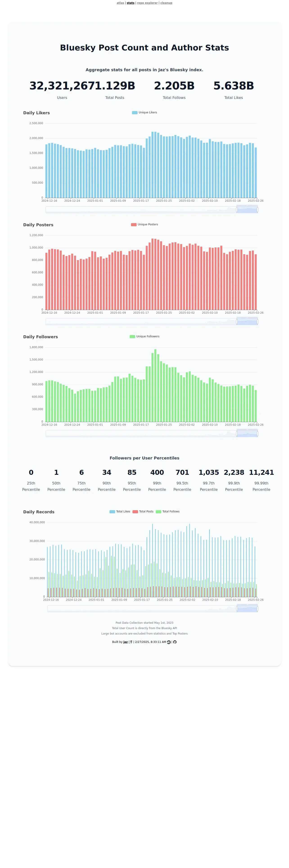Click the 1,035 percentile value
This screenshot has width=289, height=868.
209,472
